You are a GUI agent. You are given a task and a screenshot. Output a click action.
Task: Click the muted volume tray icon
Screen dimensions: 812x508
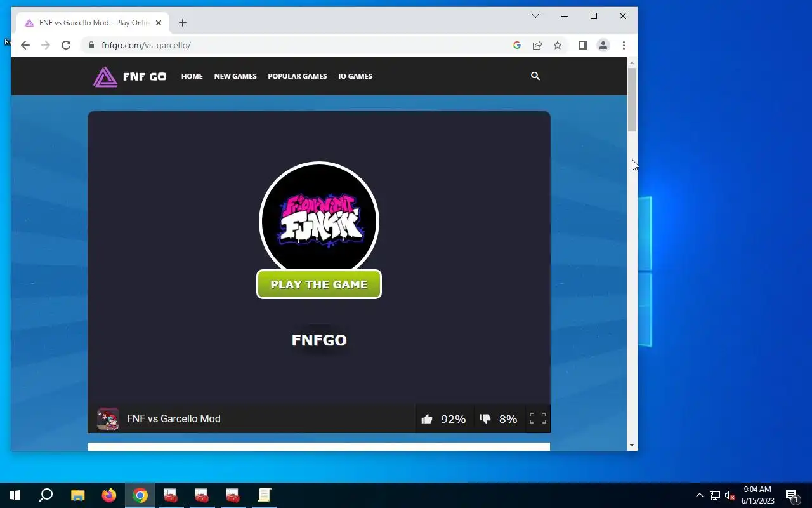coord(730,496)
